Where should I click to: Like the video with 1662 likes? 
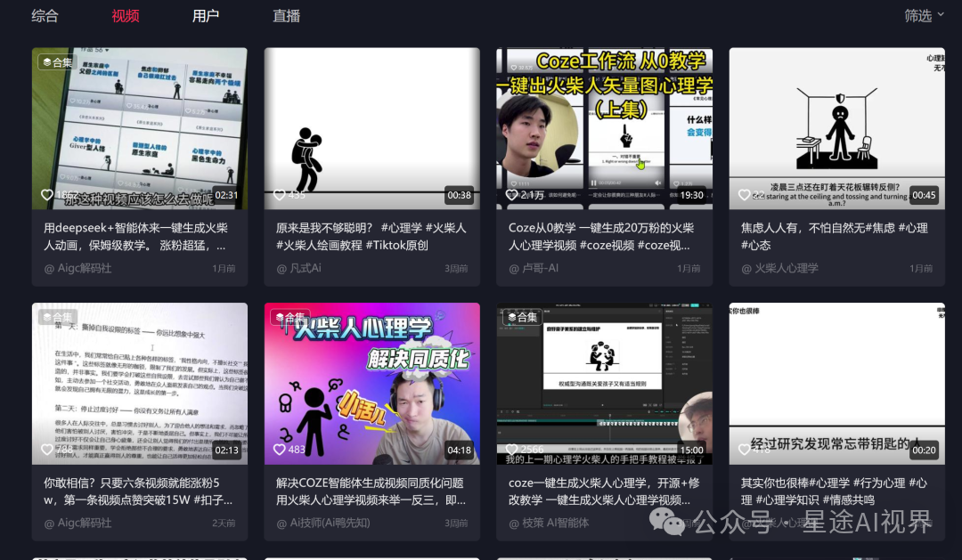click(x=46, y=194)
